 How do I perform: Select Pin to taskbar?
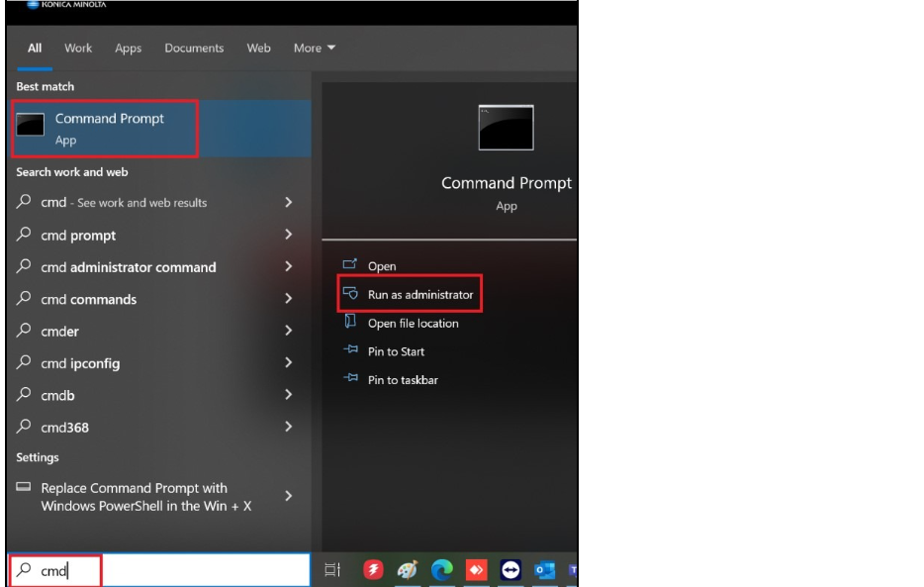[403, 380]
